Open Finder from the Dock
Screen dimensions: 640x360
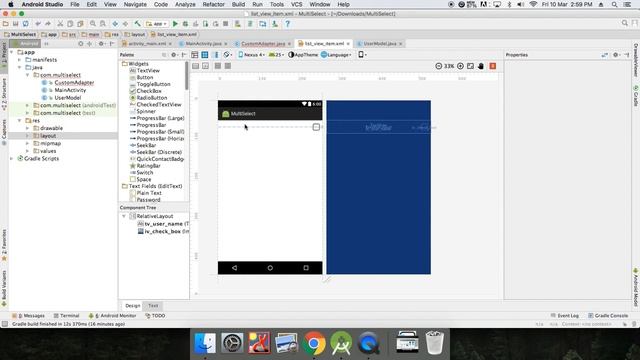205,343
